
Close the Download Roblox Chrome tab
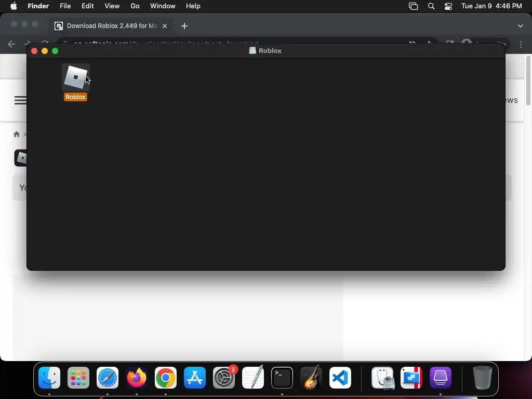pyautogui.click(x=165, y=26)
